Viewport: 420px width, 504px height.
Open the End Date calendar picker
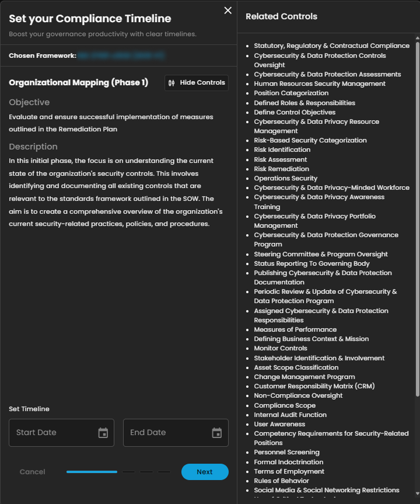point(216,432)
